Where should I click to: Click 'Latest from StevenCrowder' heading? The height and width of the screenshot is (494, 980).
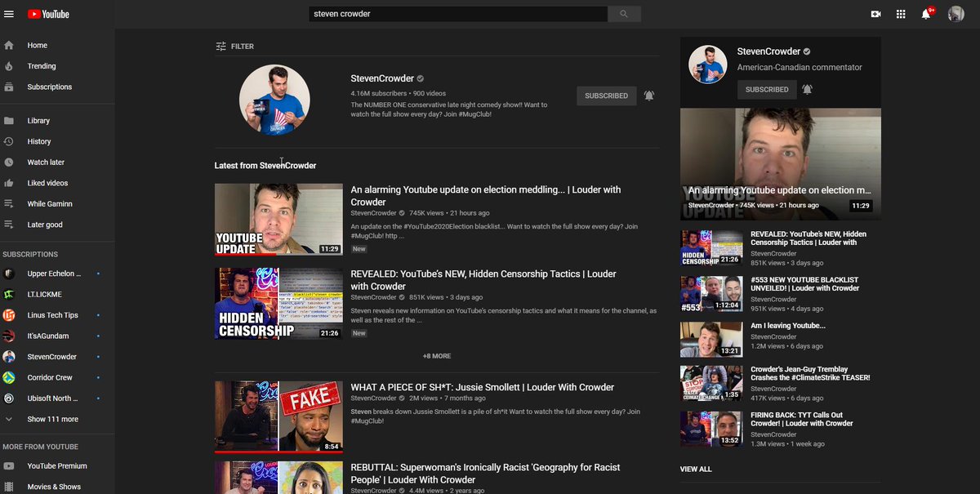[x=265, y=166]
